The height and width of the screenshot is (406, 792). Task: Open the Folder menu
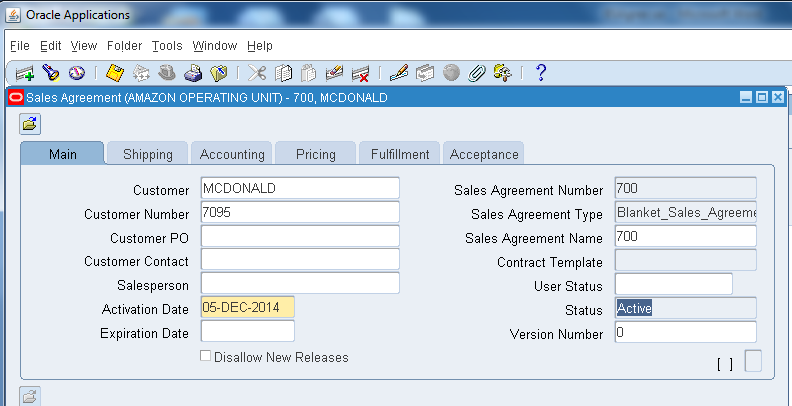pyautogui.click(x=124, y=46)
